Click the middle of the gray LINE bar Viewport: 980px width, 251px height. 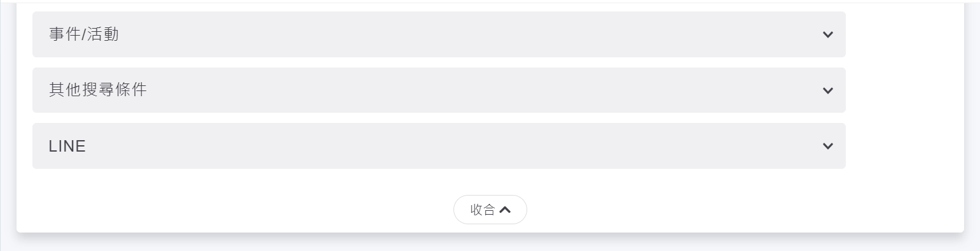[x=439, y=146]
